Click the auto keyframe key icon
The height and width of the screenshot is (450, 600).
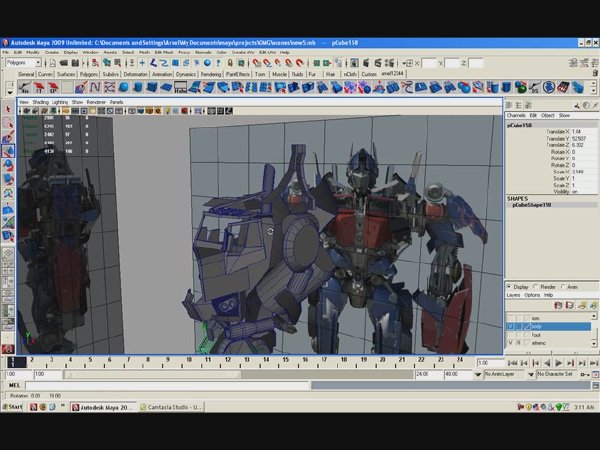click(x=585, y=374)
